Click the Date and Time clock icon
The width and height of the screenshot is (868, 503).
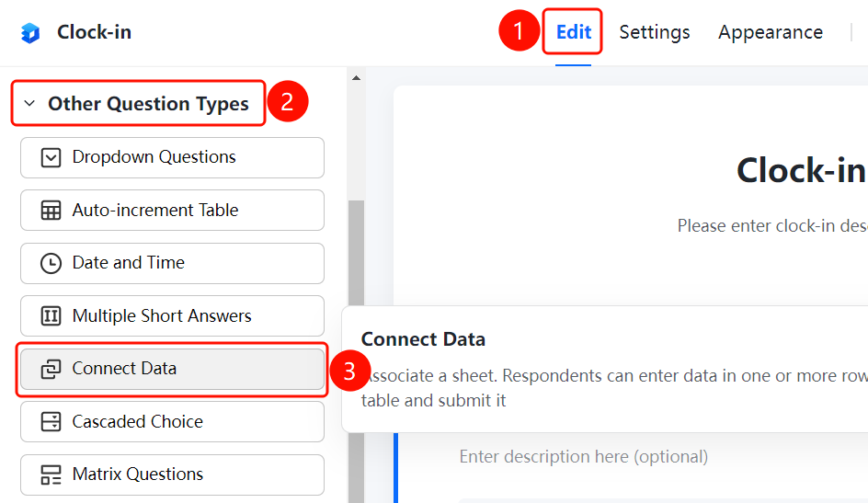tap(51, 263)
